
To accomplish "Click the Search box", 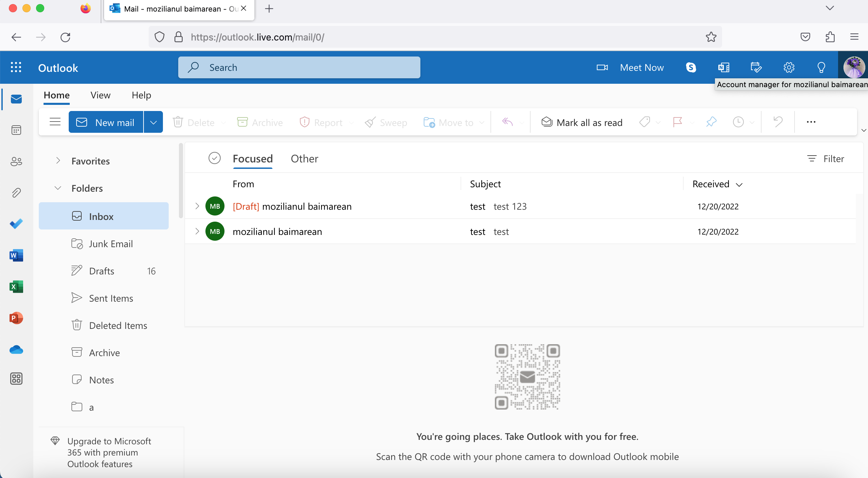I will (299, 67).
